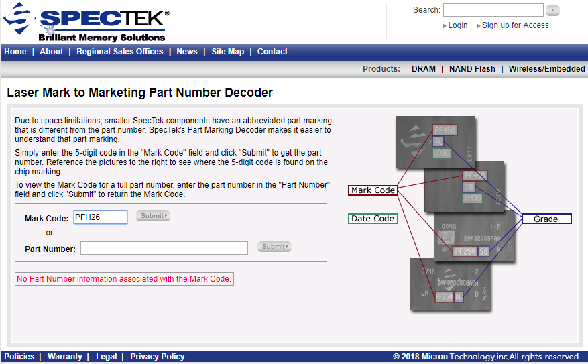Submit the Part Number

[x=274, y=247]
